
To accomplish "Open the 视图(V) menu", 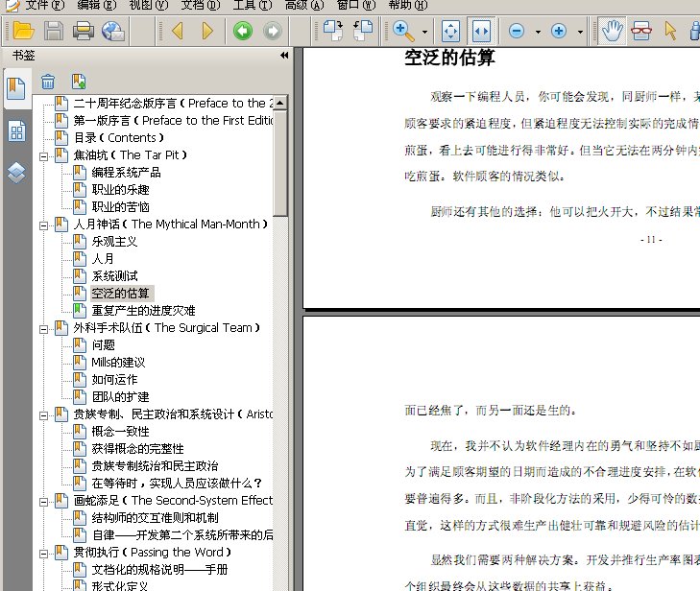I will click(148, 5).
